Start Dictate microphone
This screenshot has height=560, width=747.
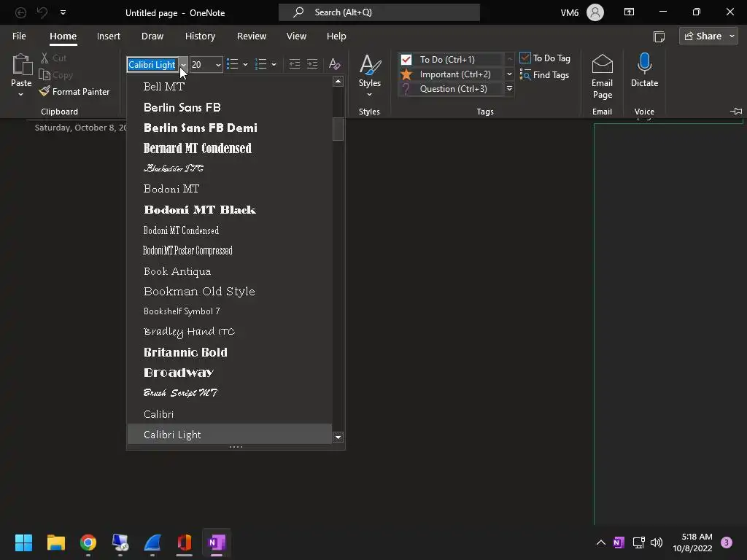645,63
